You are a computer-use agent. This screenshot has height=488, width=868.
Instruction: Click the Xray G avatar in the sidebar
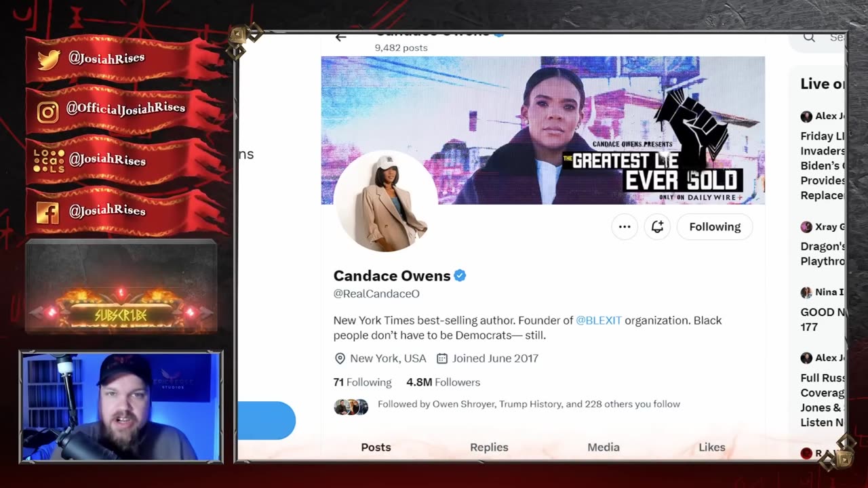806,227
